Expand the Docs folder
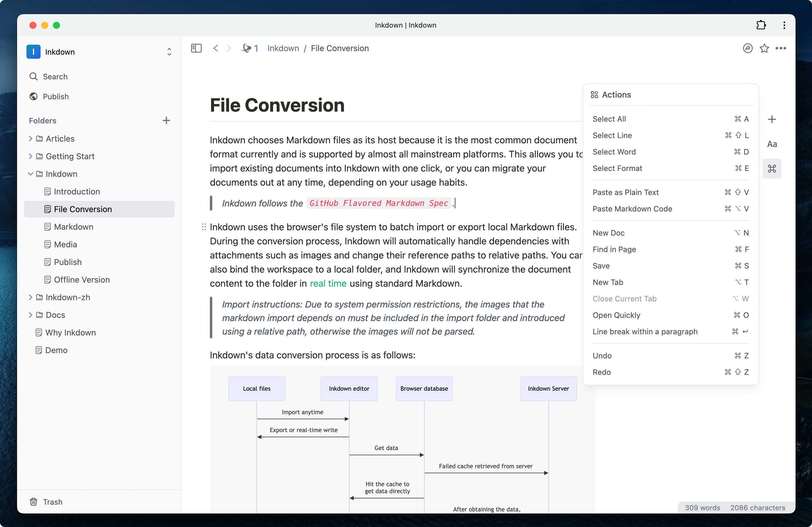812x527 pixels. point(30,315)
